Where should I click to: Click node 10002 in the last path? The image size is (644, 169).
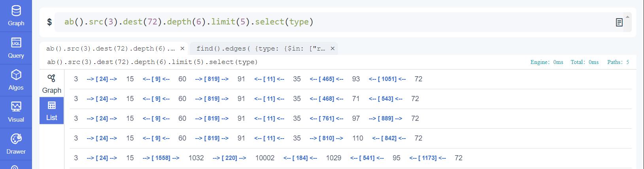pos(265,158)
